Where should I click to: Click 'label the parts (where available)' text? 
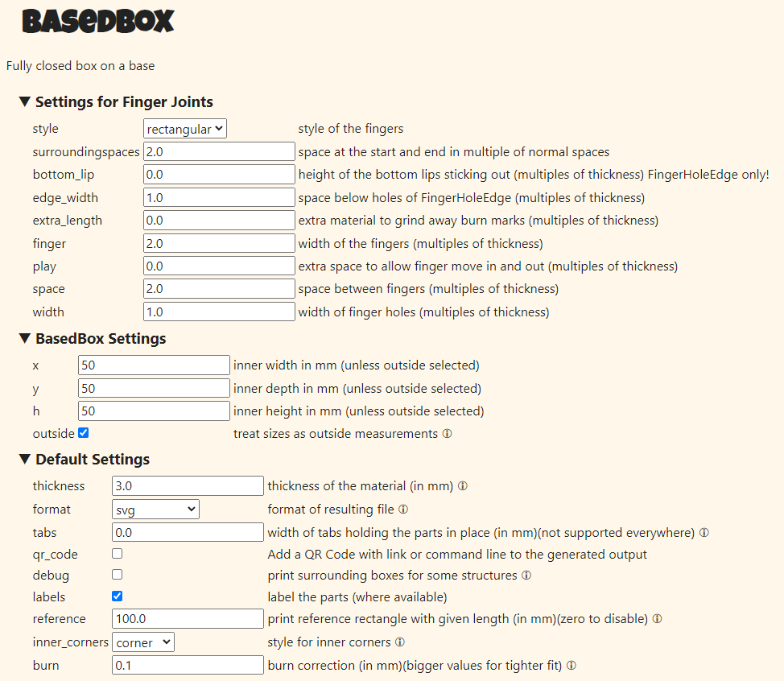point(357,597)
